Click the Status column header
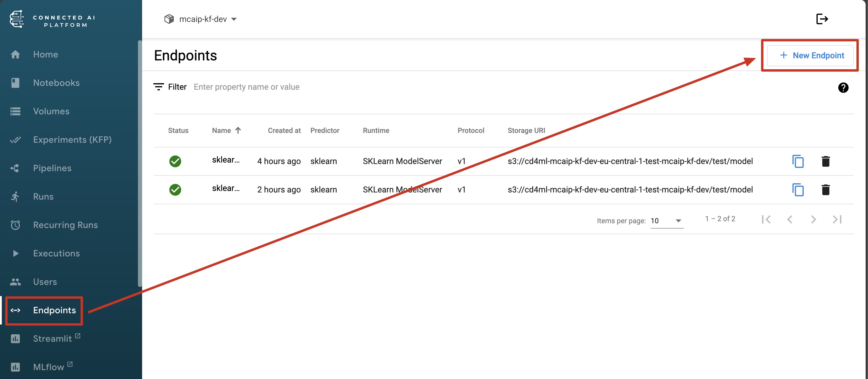 click(x=178, y=130)
